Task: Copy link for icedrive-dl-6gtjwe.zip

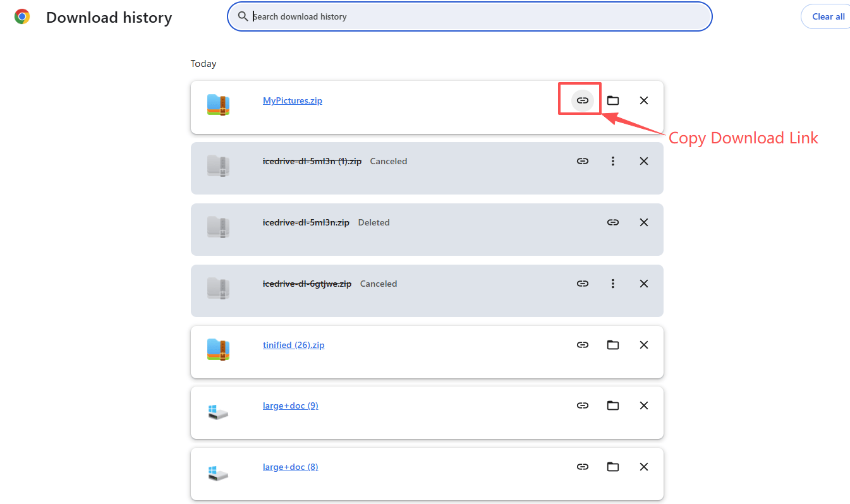Action: tap(582, 283)
